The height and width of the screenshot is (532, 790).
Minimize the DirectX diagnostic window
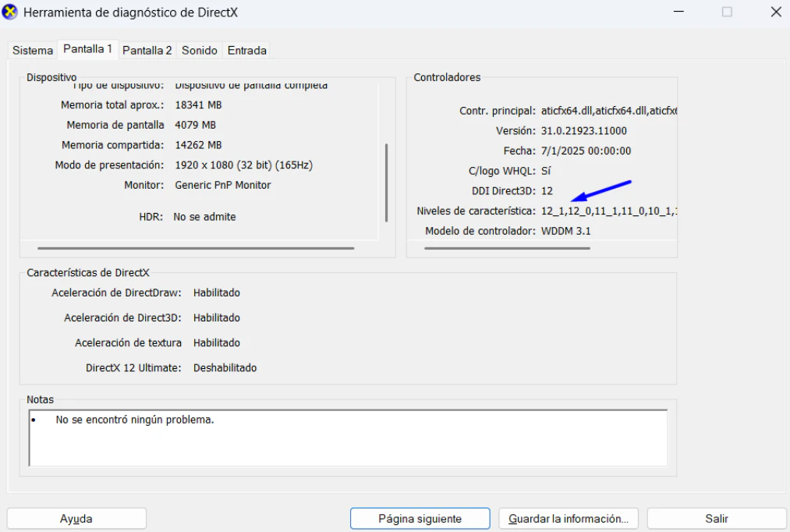tap(678, 13)
